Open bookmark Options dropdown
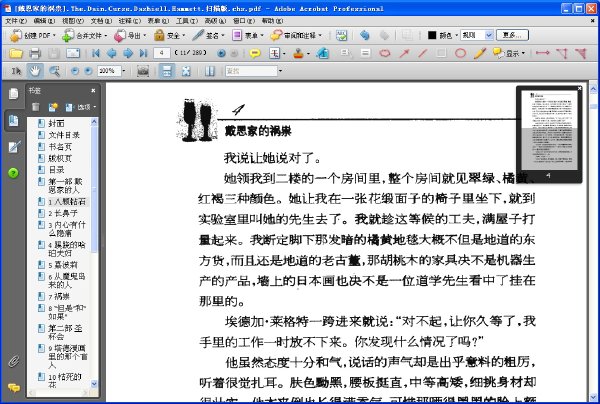The image size is (600, 404). (x=80, y=107)
